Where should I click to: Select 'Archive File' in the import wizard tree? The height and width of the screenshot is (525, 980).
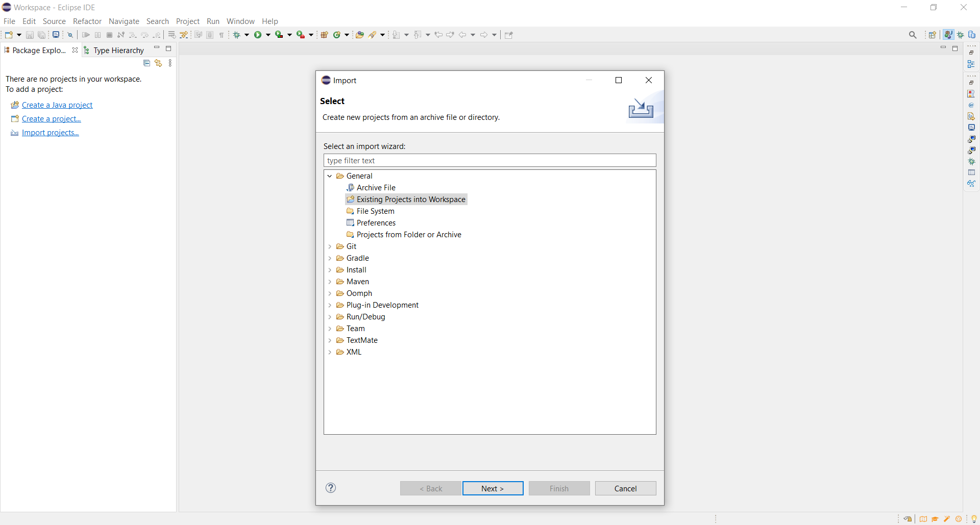click(x=376, y=188)
